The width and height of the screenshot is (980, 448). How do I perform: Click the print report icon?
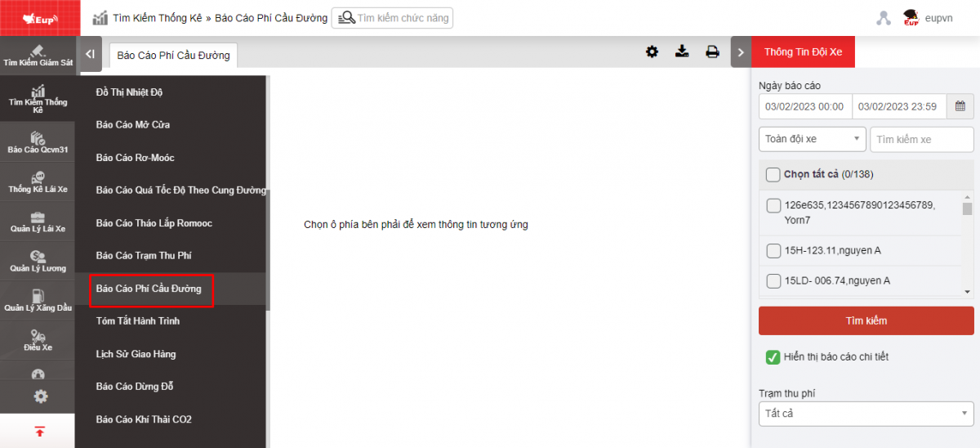pos(712,52)
